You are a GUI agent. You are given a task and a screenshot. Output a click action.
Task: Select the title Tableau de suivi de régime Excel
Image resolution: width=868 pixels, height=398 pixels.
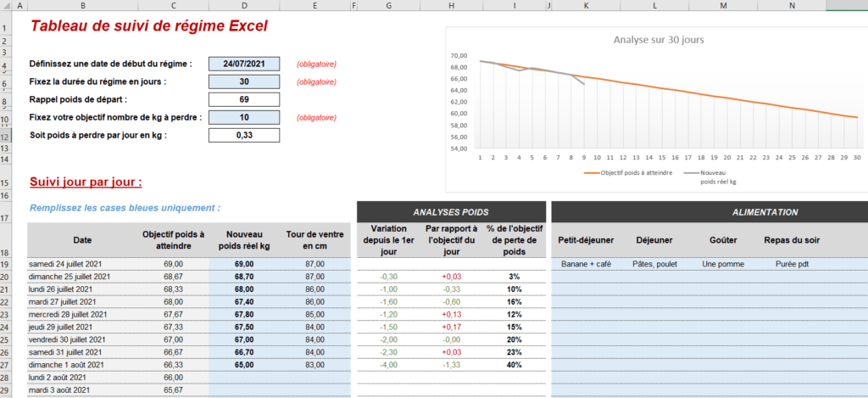149,26
